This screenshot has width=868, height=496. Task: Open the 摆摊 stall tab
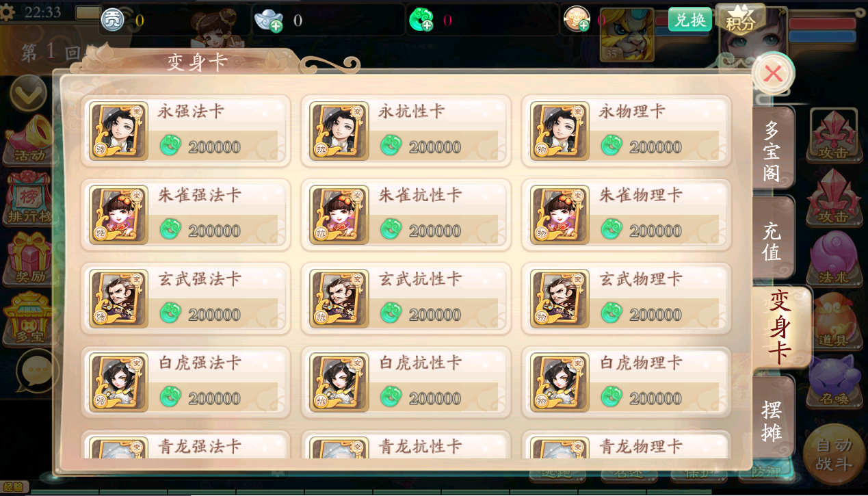773,420
